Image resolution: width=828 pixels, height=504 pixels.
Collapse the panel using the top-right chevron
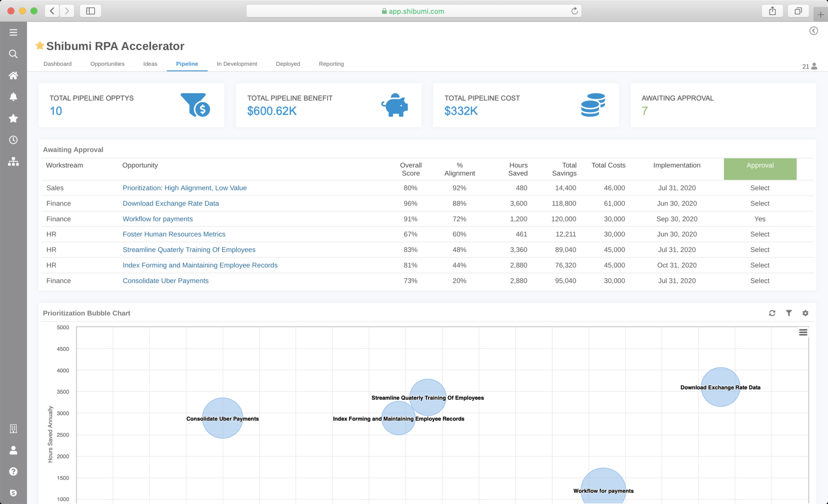pos(813,31)
